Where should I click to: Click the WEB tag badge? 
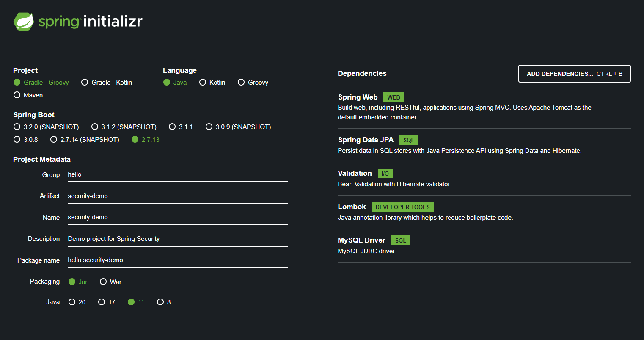(394, 97)
